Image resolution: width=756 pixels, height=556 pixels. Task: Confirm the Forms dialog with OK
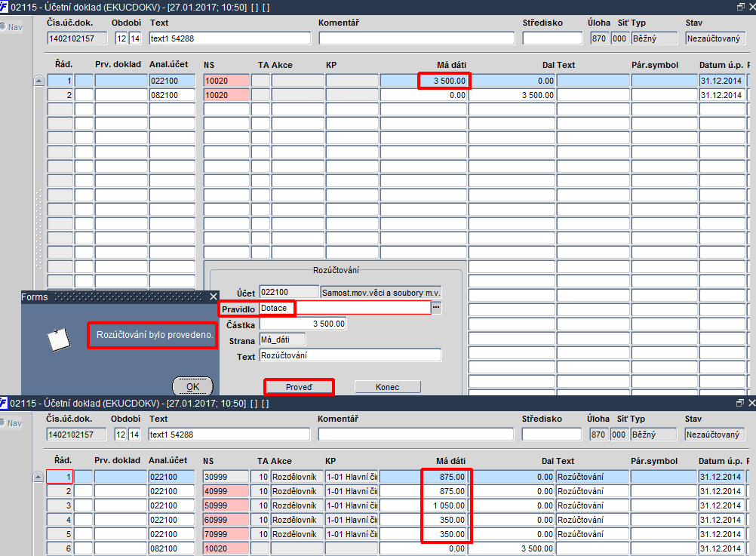pyautogui.click(x=193, y=386)
